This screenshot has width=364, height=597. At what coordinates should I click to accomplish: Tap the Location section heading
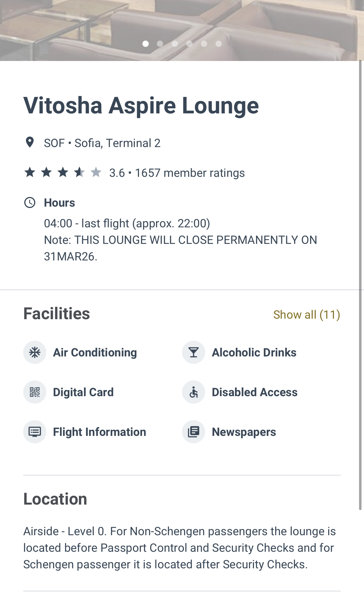pyautogui.click(x=55, y=499)
